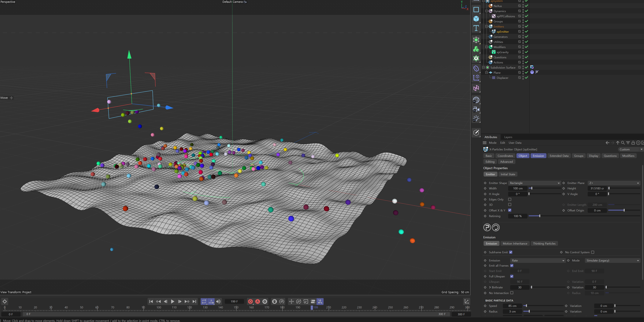Disable xpGravity with its green checkmark
644x322 pixels.
point(526,52)
